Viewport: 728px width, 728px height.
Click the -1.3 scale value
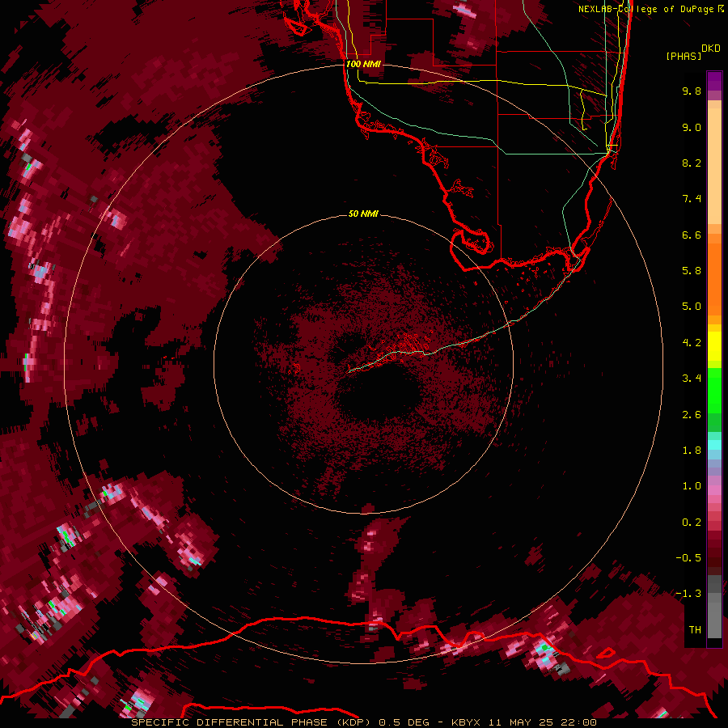[688, 594]
